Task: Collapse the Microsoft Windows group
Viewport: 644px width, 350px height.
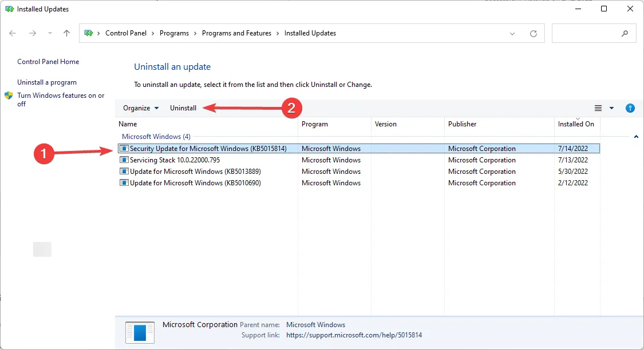Action: click(x=637, y=137)
